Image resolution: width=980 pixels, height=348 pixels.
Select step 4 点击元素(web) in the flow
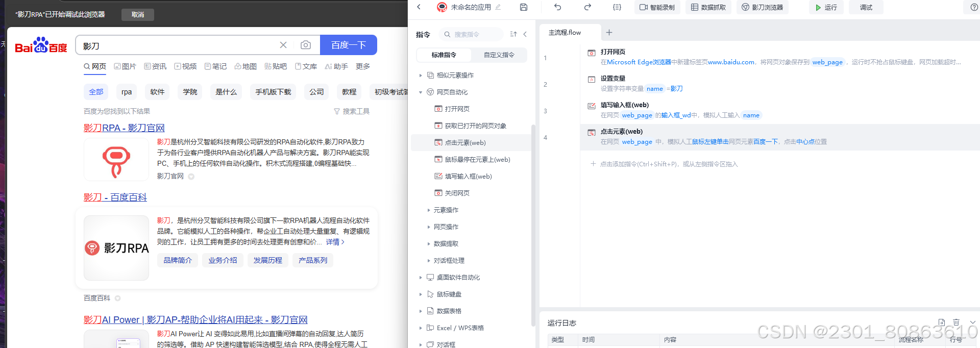pos(779,137)
